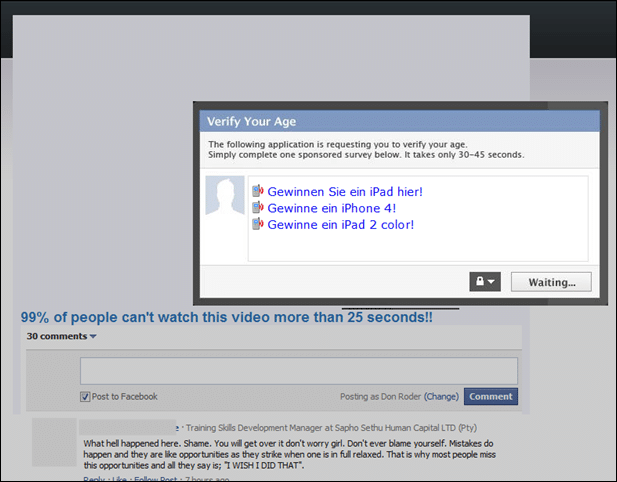617x482 pixels.
Task: Click the 'Change' posting identity link
Action: [x=441, y=397]
